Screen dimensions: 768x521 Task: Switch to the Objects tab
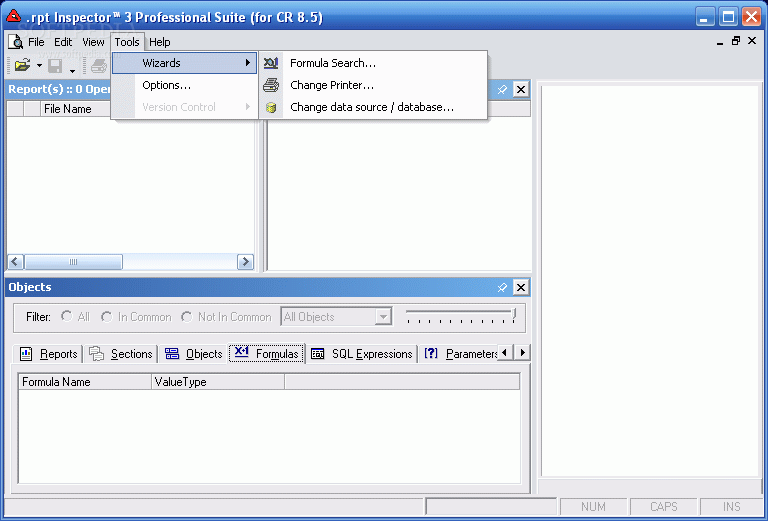tap(193, 354)
